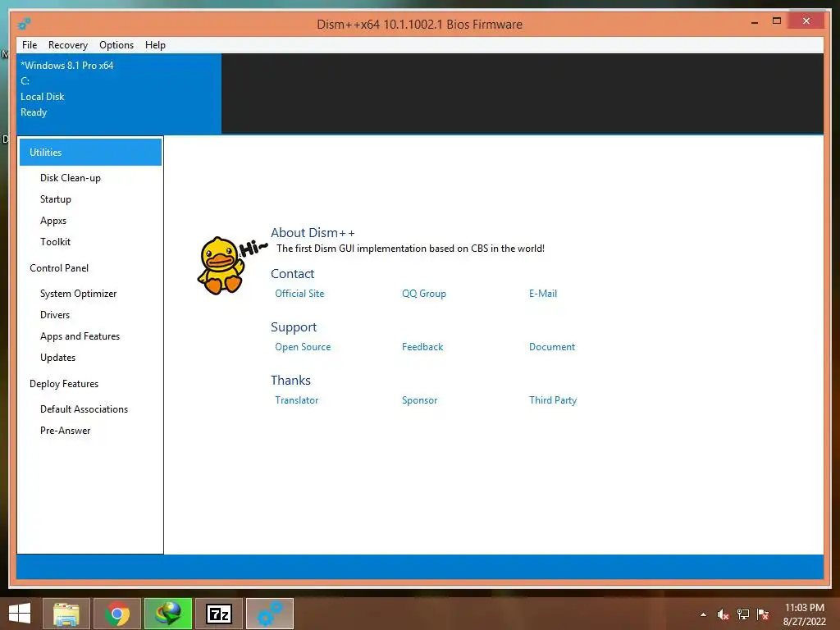Screen dimensions: 840x630
Task: Open Internet Download Manager taskbar icon
Action: (x=168, y=614)
